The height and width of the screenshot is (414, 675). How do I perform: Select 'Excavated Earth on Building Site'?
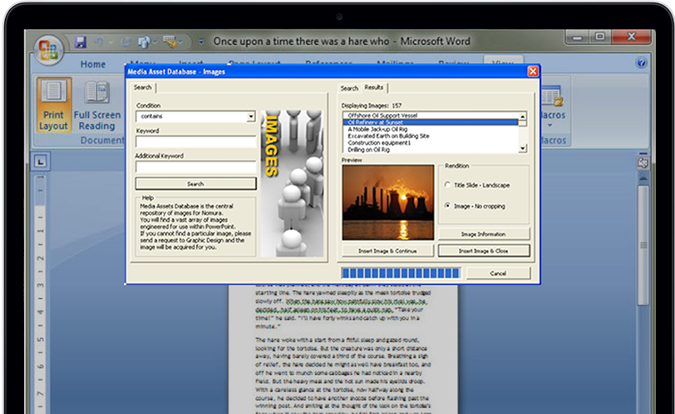388,136
